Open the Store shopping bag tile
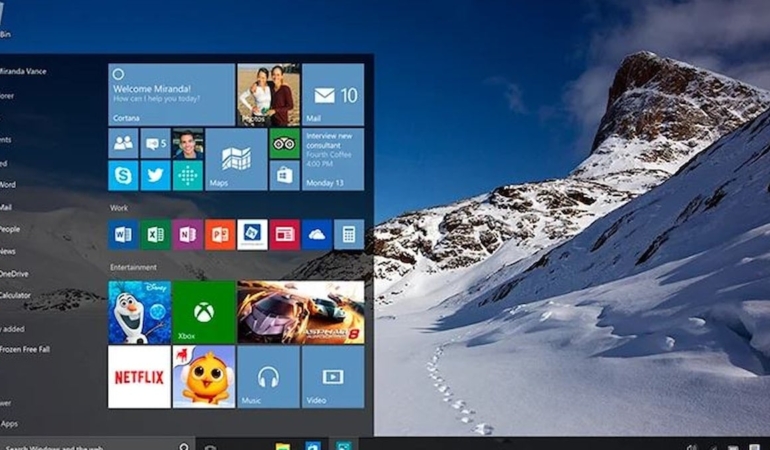Image resolution: width=770 pixels, height=450 pixels. 285,175
